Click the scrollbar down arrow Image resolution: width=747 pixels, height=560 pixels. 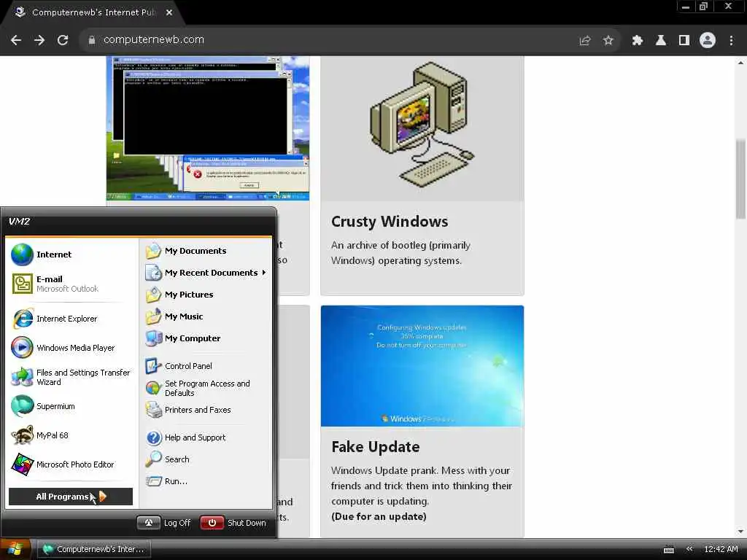[x=740, y=532]
